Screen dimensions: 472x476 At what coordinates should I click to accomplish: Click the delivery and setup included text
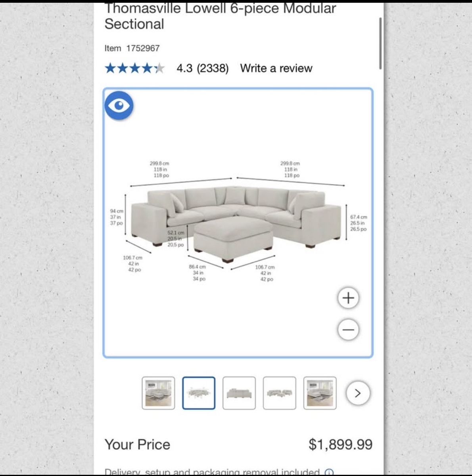coord(212,472)
